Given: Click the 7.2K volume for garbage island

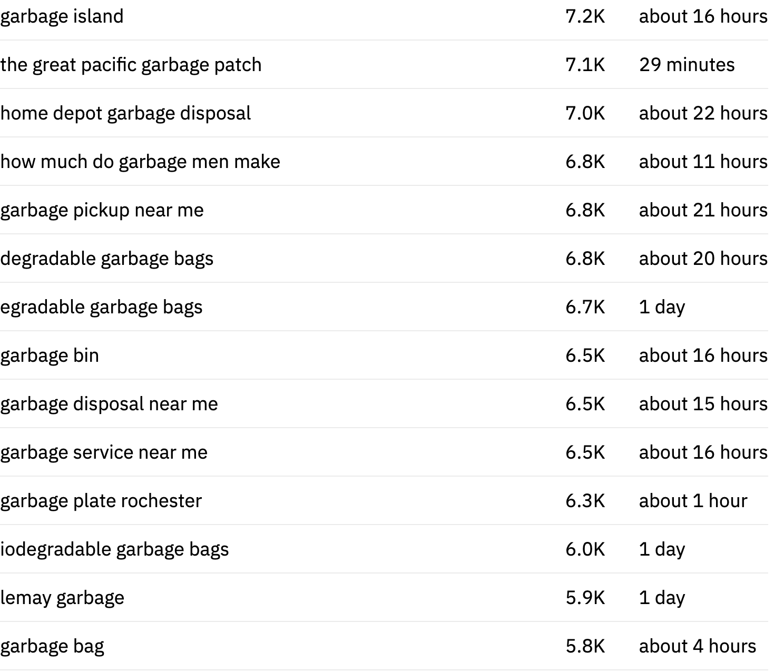Looking at the screenshot, I should (x=585, y=17).
